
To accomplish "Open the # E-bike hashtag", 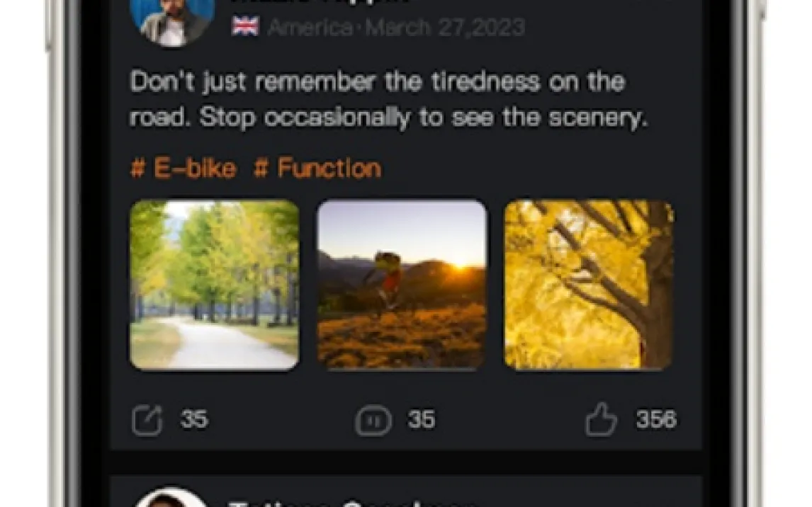I will pos(184,168).
